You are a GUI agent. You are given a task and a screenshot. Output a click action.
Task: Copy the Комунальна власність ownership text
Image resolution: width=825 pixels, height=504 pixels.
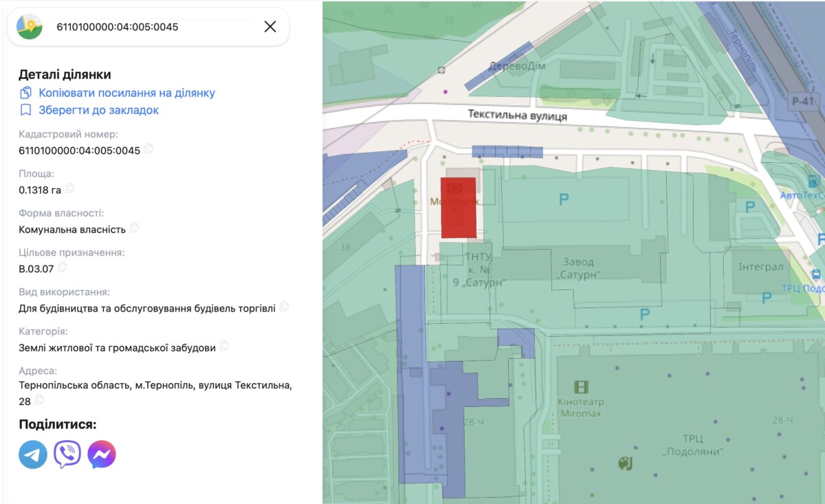point(135,228)
